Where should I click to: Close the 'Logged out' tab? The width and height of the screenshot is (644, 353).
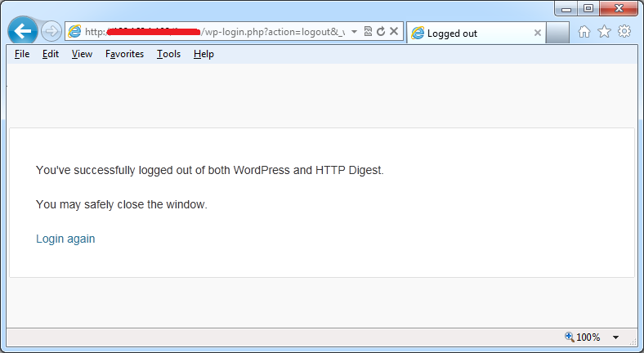(x=537, y=33)
